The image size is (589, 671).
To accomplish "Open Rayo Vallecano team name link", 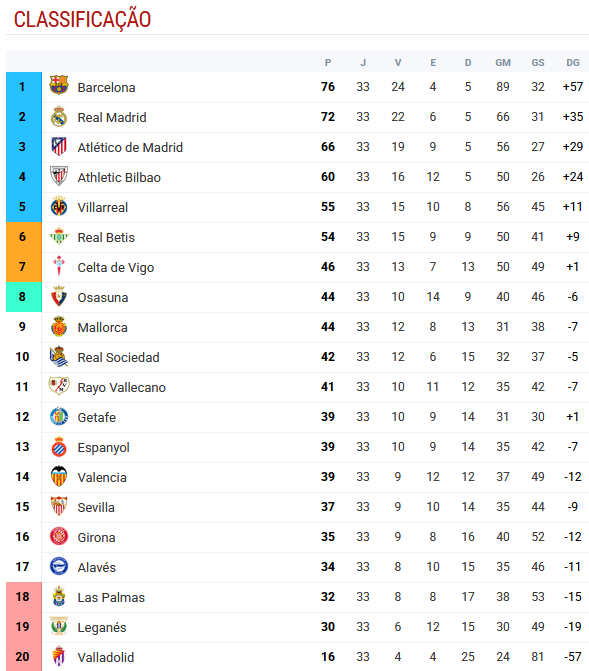I will tap(122, 387).
